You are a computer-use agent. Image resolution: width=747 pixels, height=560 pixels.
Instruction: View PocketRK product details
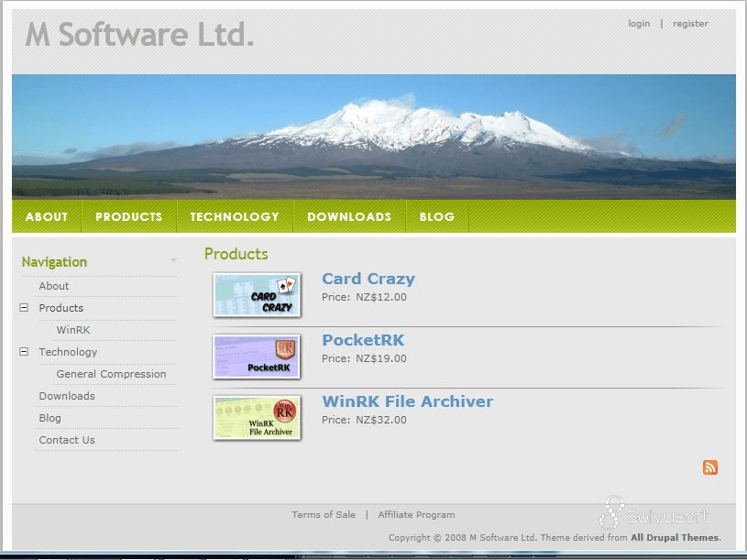(x=363, y=340)
